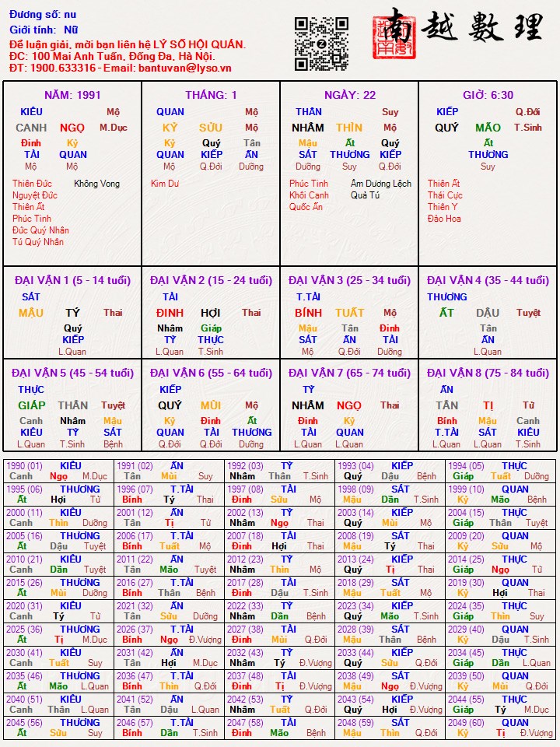Open ĐẠI VẬN 1 (5 - 14 tuổi)

pos(72,280)
